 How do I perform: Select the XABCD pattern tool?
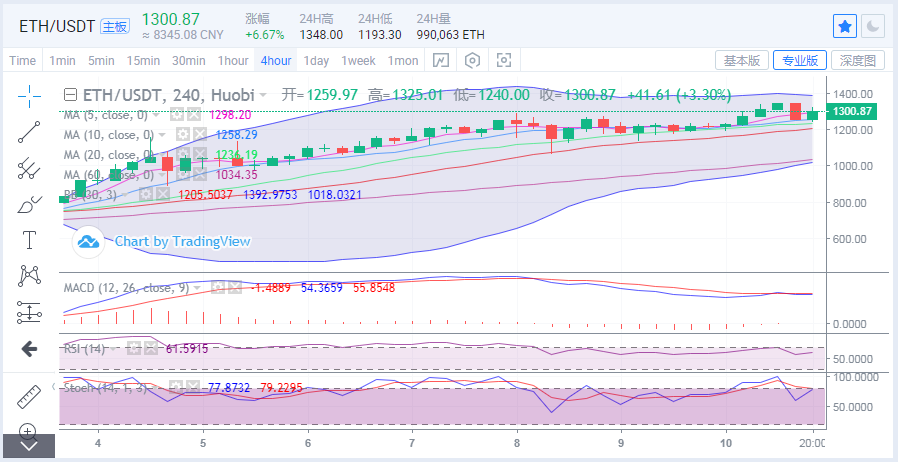pos(29,276)
